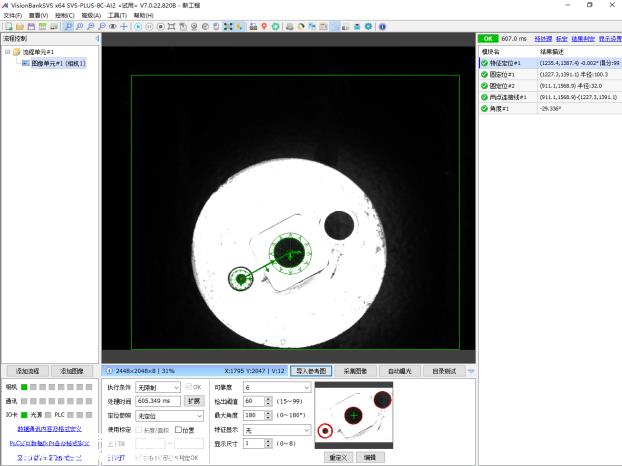Click the 自动曝光 button
622x466 pixels.
(400, 371)
